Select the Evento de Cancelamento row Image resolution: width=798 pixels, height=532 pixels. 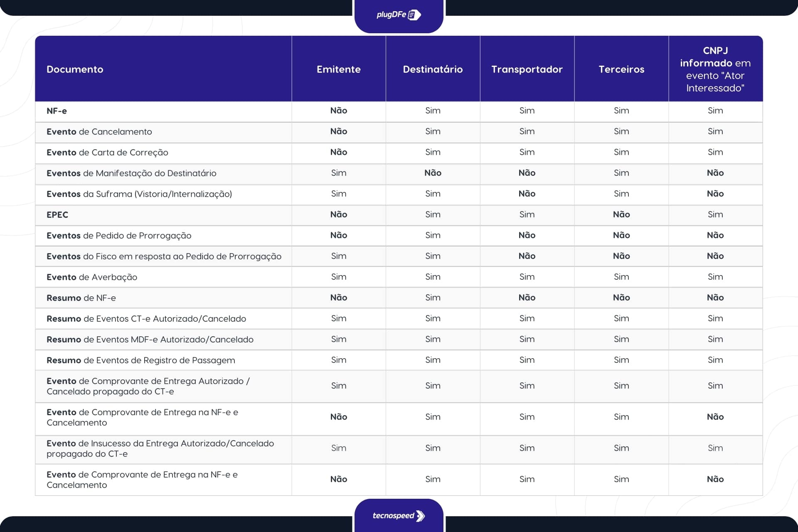click(99, 132)
